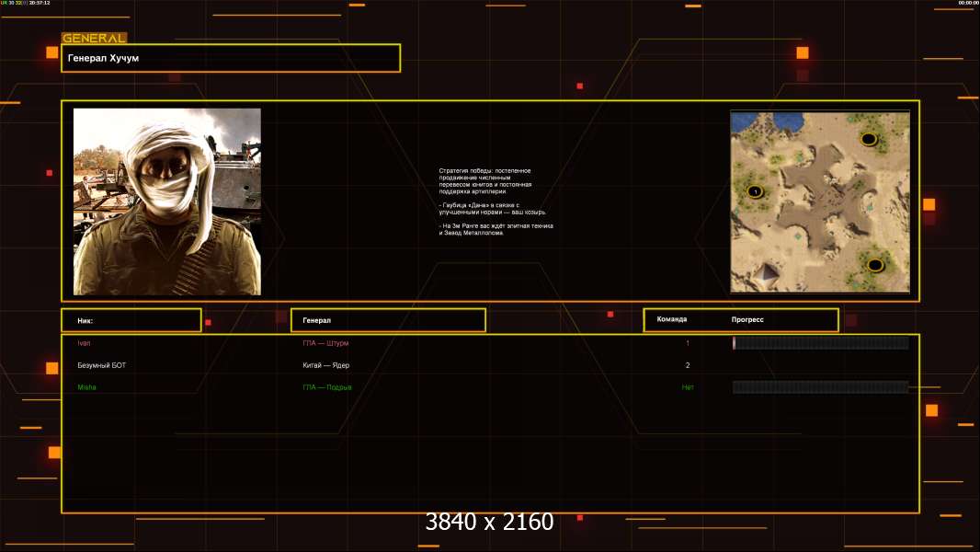Click the 'Стратегия победы' description text
Image resolution: width=980 pixels, height=552 pixels.
click(x=485, y=181)
